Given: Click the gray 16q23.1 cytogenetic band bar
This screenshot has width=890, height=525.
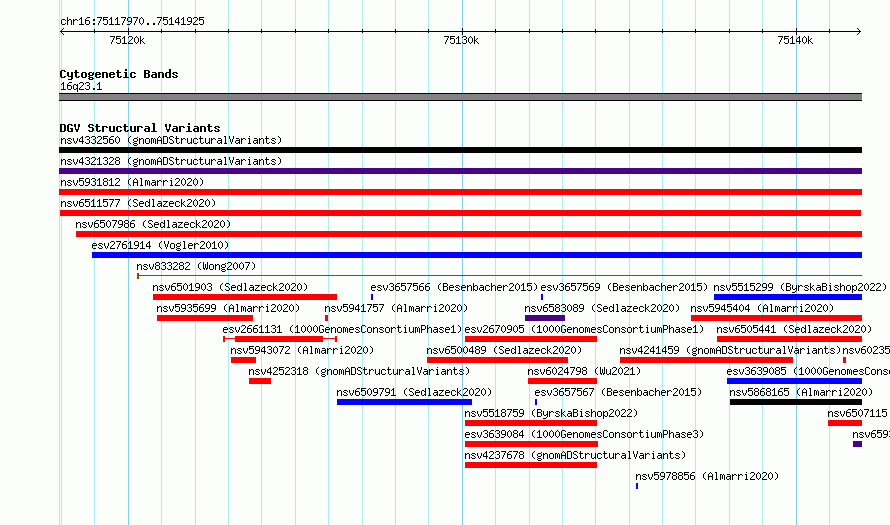Looking at the screenshot, I should [x=460, y=97].
